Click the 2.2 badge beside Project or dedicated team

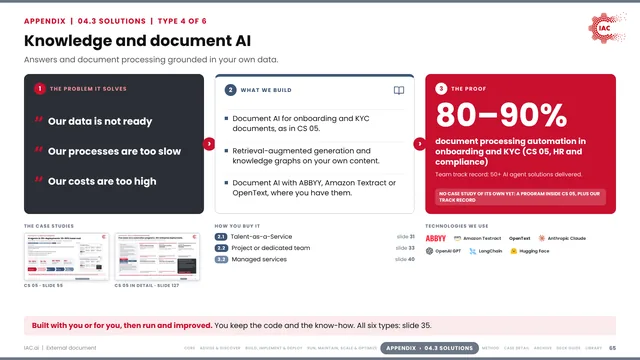coord(221,248)
